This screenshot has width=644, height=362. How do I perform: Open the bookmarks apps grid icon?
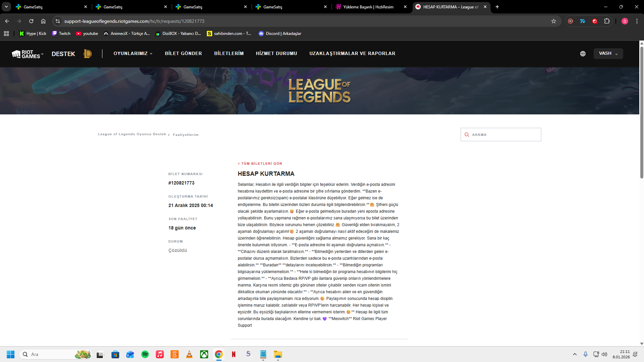tap(6, 34)
